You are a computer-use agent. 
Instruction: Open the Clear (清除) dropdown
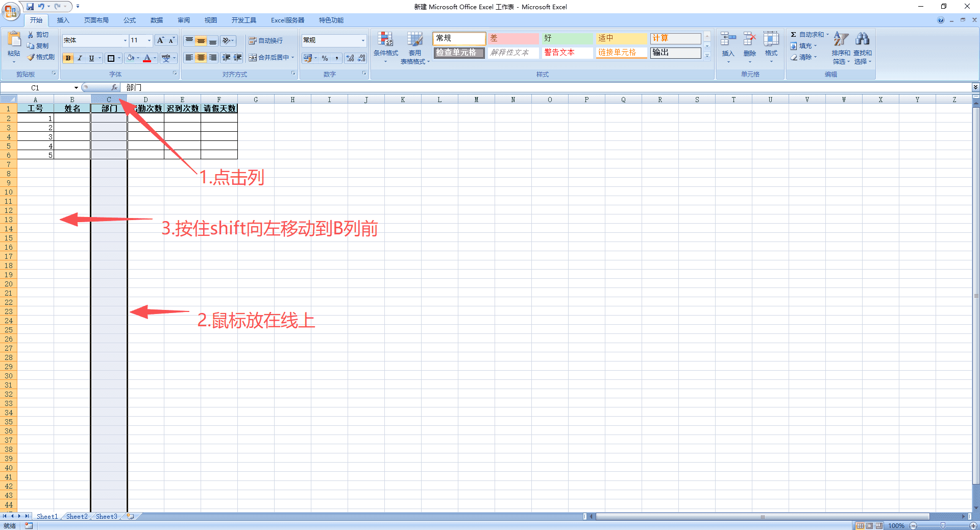click(804, 57)
